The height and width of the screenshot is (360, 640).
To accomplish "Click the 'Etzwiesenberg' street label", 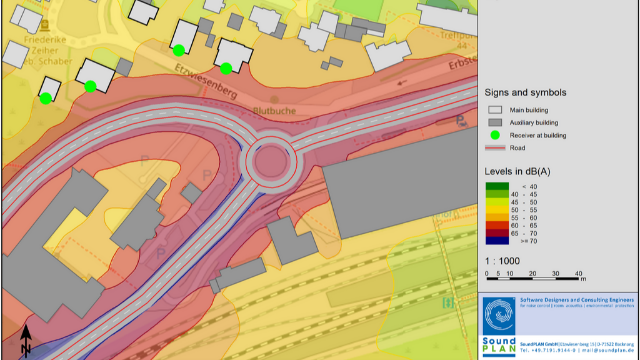I will pos(206,81).
